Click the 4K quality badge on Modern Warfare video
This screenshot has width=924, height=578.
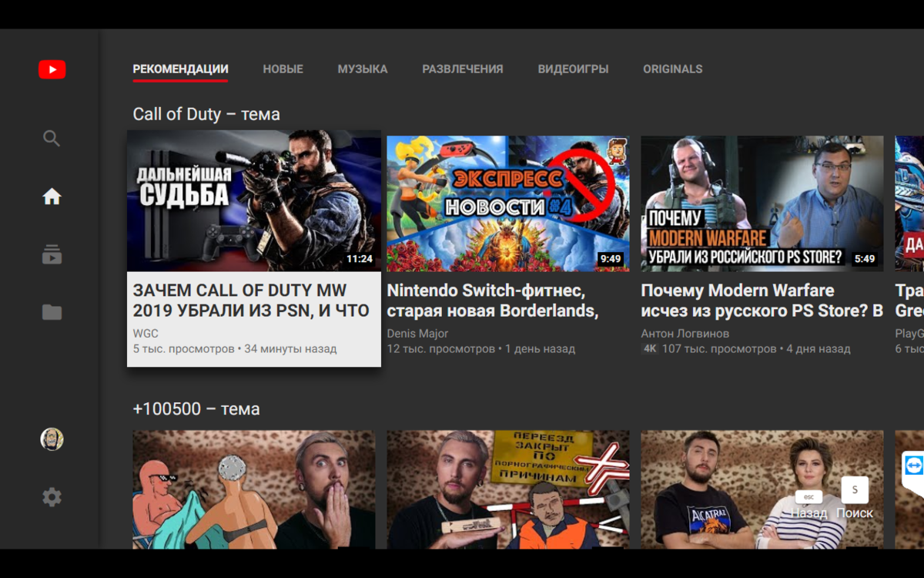[651, 349]
